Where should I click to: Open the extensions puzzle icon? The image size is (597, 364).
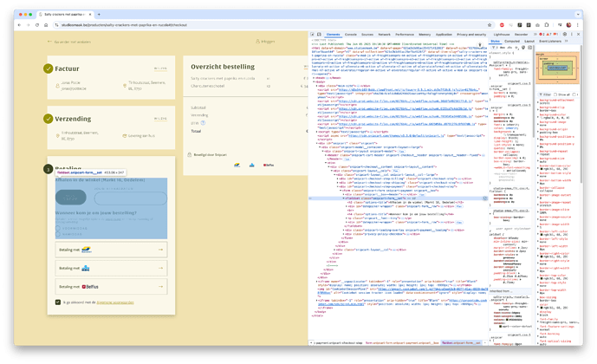coord(547,25)
